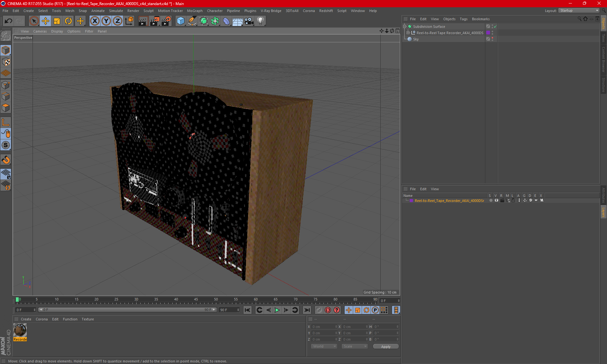Select the Scale tool in the toolbar

57,21
